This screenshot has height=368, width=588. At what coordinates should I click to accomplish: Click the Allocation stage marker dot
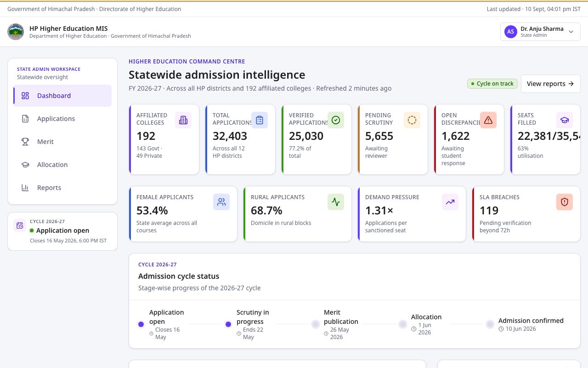403,324
